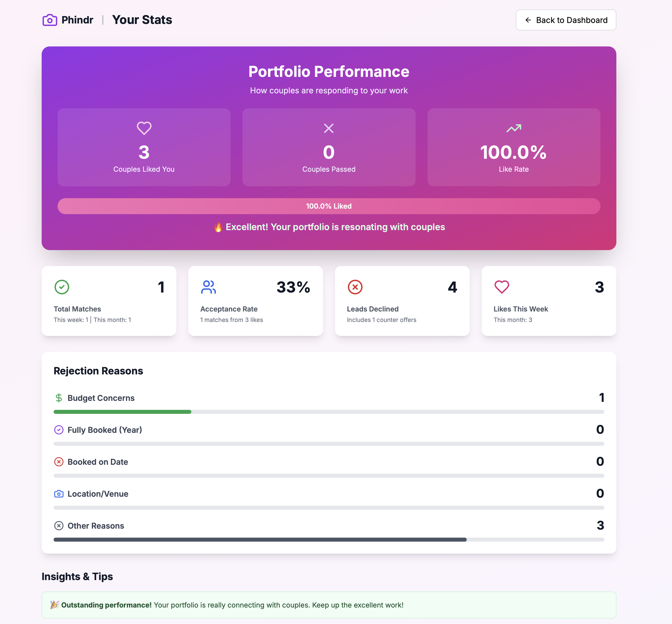The height and width of the screenshot is (624, 672).
Task: Click the back arrow inside Back to Dashboard button
Action: 528,20
